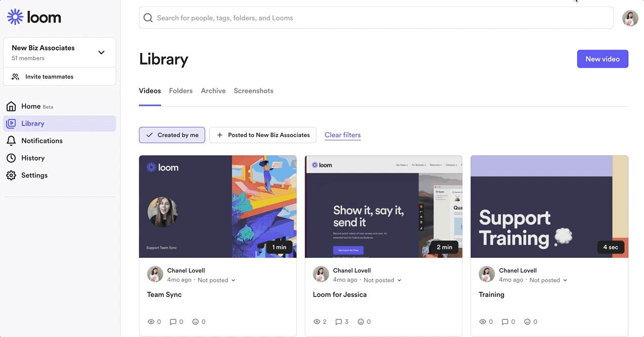
Task: Open the Team Sync video thumbnail
Action: [x=218, y=207]
